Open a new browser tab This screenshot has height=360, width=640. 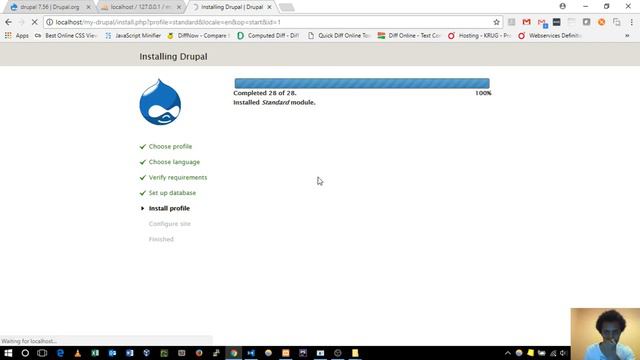[x=287, y=7]
